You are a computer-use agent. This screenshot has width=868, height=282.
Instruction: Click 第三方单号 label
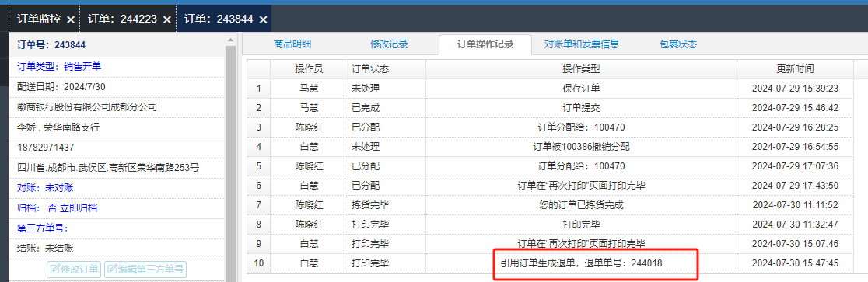[43, 228]
